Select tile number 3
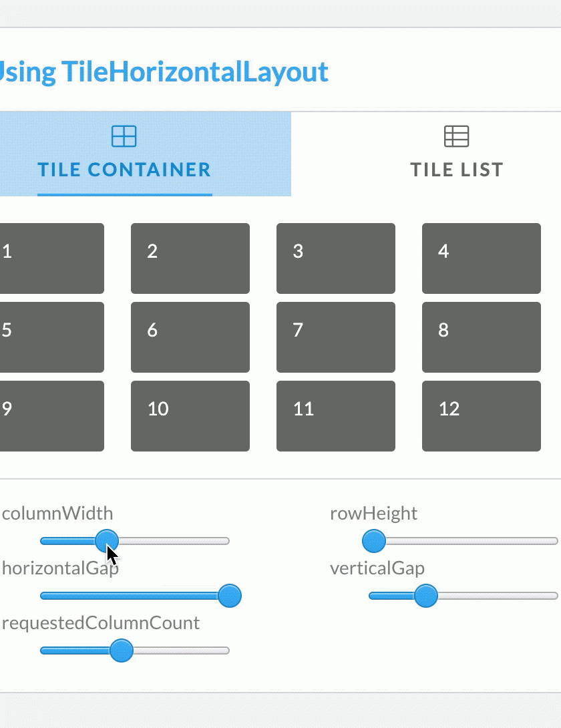This screenshot has width=561, height=728. tap(336, 258)
